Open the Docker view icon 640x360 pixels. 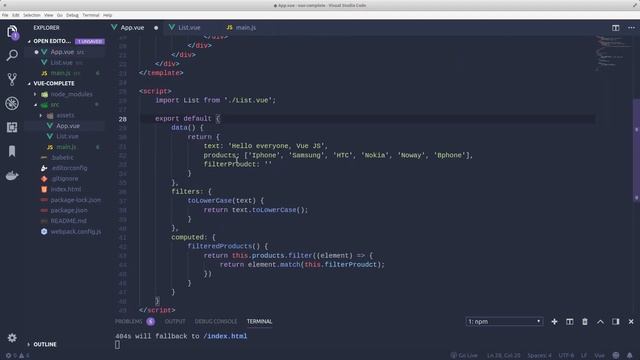point(12,176)
